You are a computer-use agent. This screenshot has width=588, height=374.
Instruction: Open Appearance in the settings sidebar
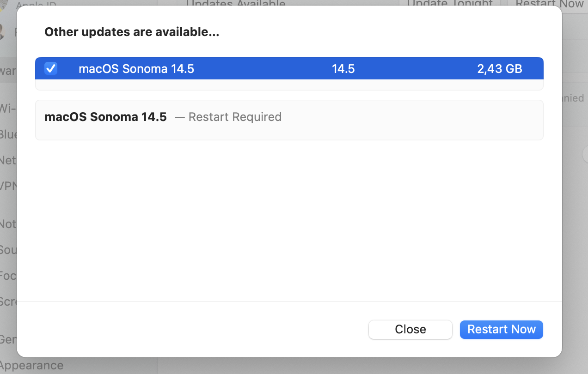pos(31,366)
